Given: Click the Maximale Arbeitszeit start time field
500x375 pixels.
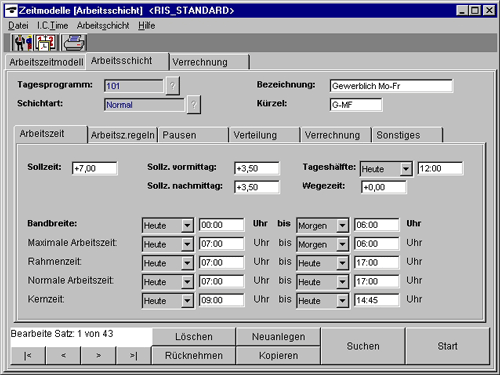Looking at the screenshot, I should (221, 244).
